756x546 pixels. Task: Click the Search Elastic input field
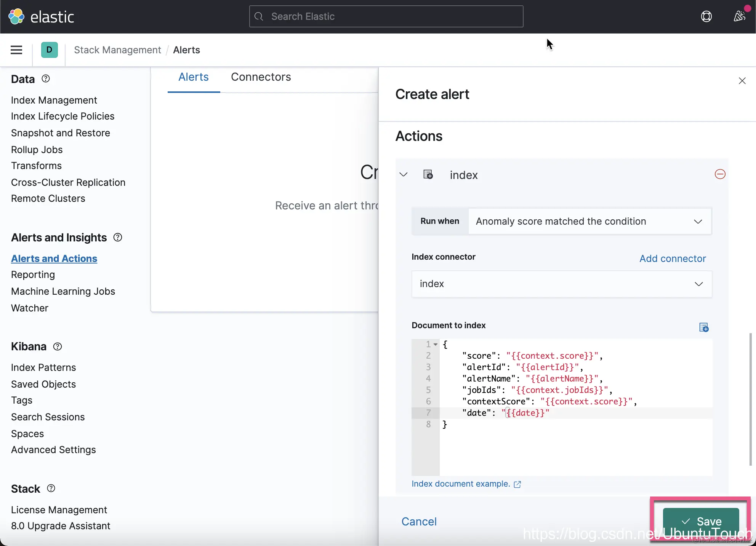click(386, 16)
